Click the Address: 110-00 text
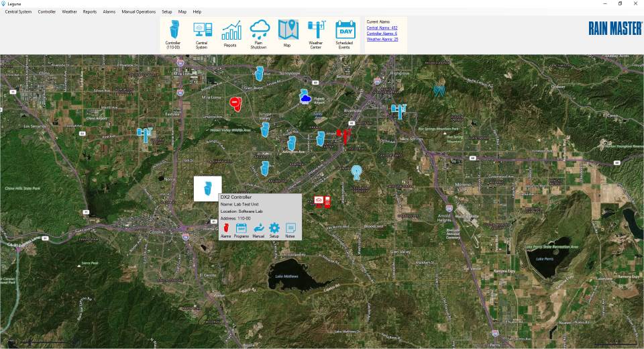The image size is (644, 349). (235, 218)
